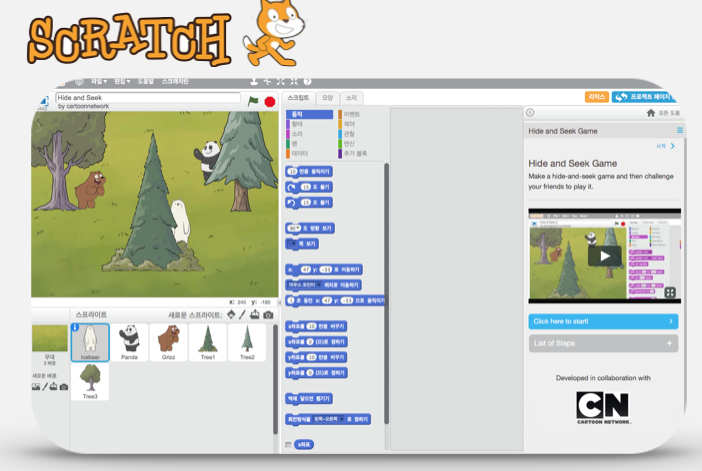The image size is (702, 471).
Task: Select the Duplicate stamp tool in the top bar
Action: tap(253, 81)
